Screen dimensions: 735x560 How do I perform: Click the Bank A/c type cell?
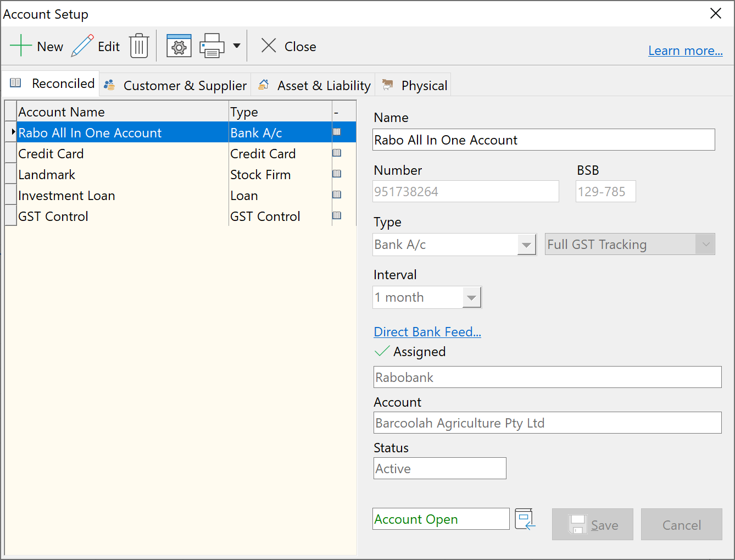coord(280,132)
